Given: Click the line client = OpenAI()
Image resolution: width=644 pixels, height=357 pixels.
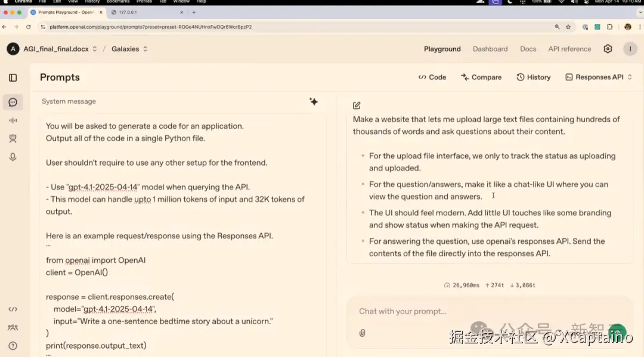Looking at the screenshot, I should coord(77,272).
